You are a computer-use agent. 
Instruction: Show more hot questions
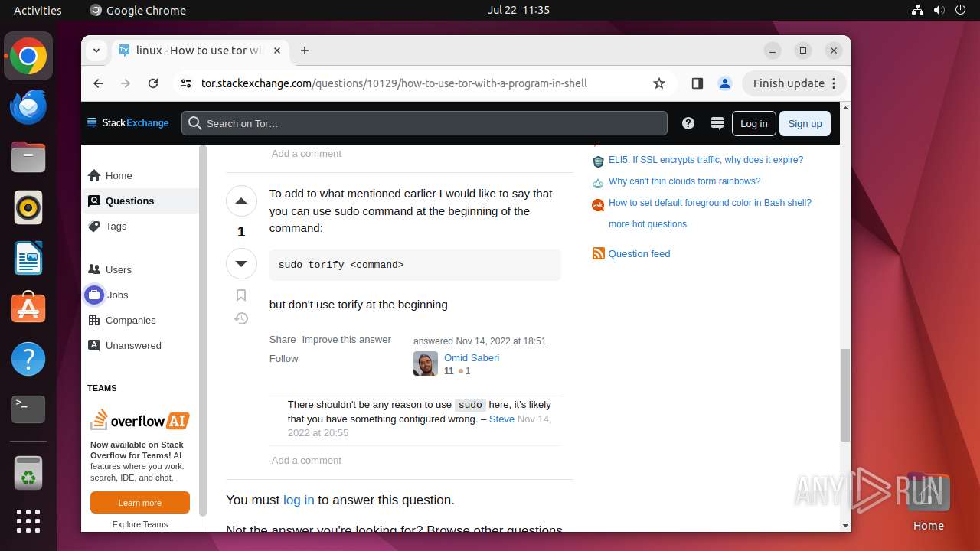pos(648,224)
